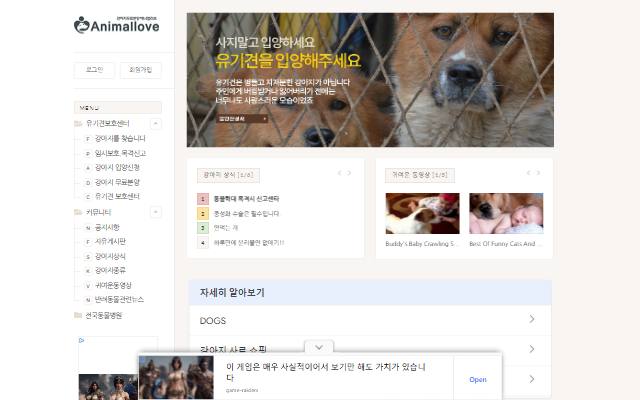Click Open on the bottom ad
Viewport: 640px width, 400px height.
pos(478,380)
